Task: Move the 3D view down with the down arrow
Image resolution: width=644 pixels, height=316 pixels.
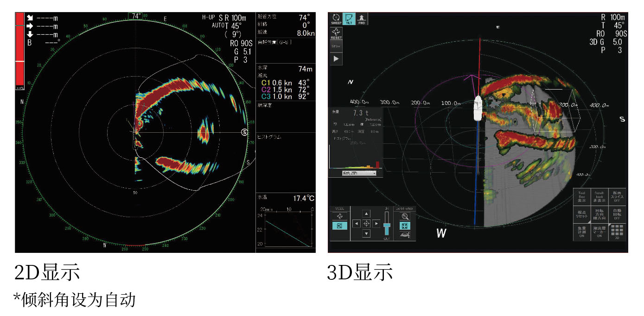Action: (x=366, y=233)
